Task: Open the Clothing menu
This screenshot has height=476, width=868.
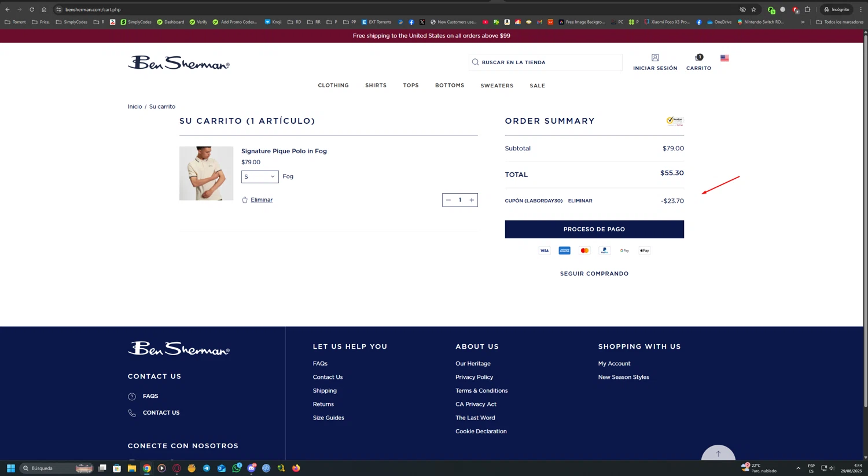Action: click(x=333, y=86)
